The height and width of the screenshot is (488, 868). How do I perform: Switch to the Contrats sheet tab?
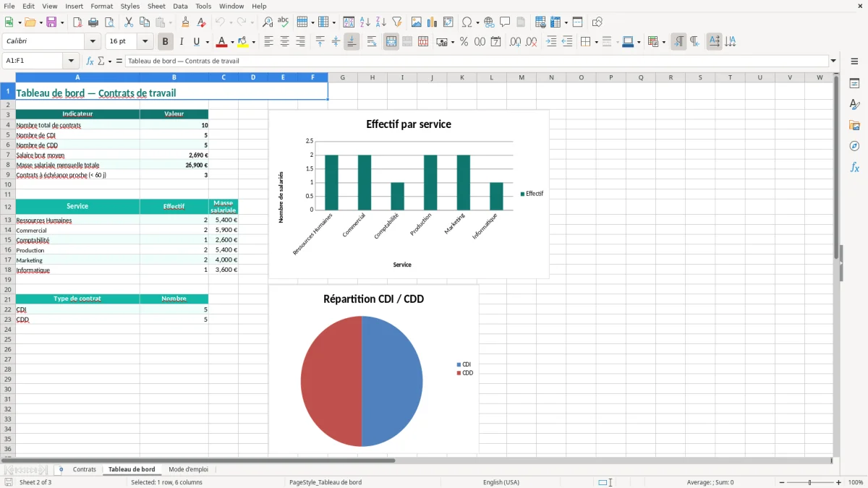pyautogui.click(x=85, y=469)
